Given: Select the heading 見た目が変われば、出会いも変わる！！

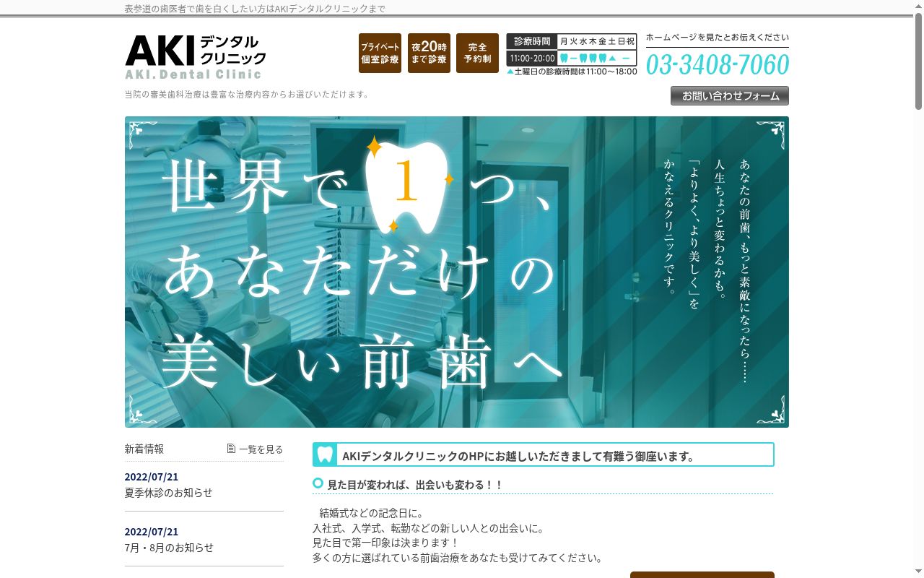Looking at the screenshot, I should (x=415, y=485).
